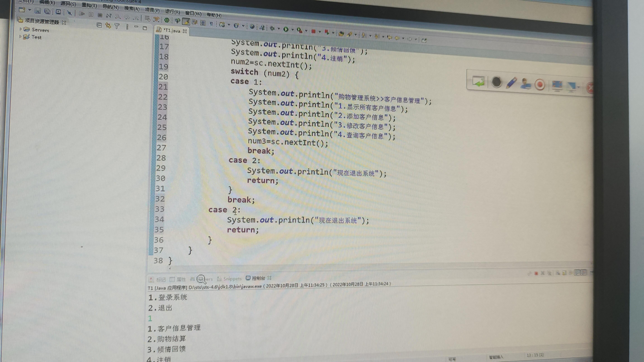Click the Save All toolbar icon
Viewport: 644px width, 362px height.
tap(48, 11)
